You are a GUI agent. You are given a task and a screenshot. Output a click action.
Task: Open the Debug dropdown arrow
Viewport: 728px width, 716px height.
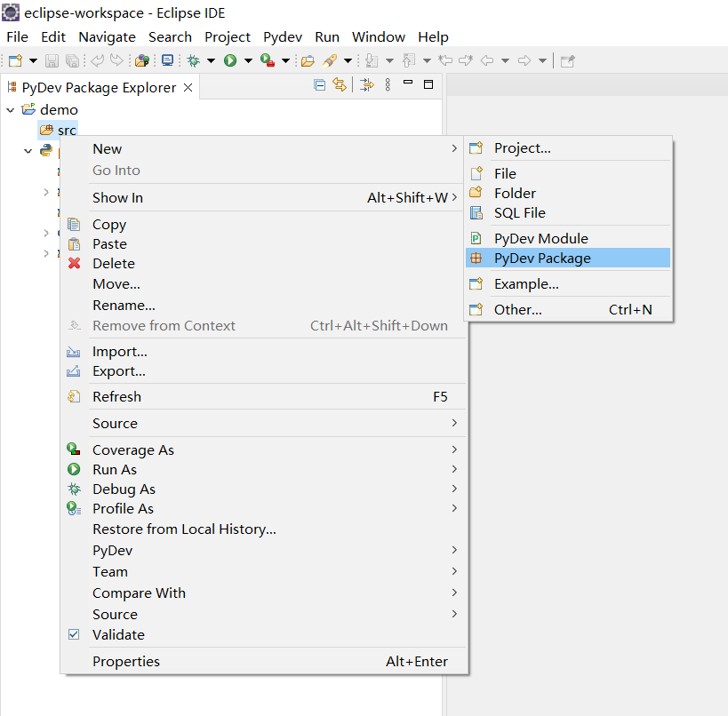tap(211, 60)
